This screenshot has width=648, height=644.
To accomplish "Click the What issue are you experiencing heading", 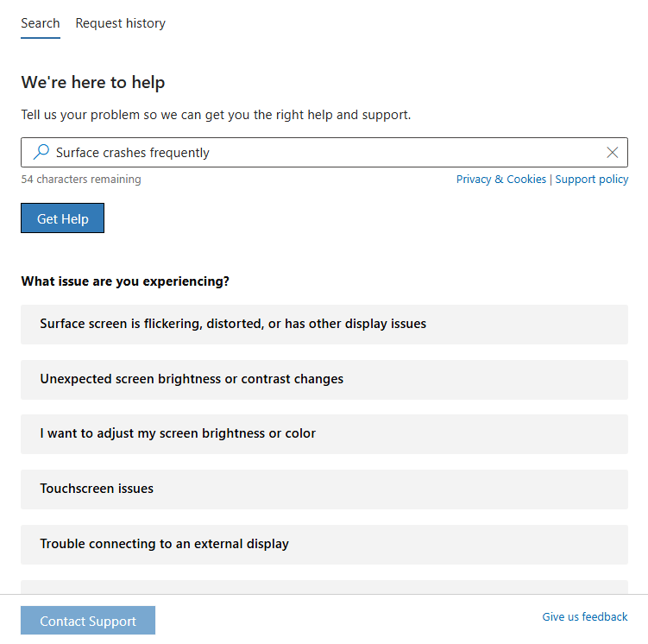I will [125, 281].
